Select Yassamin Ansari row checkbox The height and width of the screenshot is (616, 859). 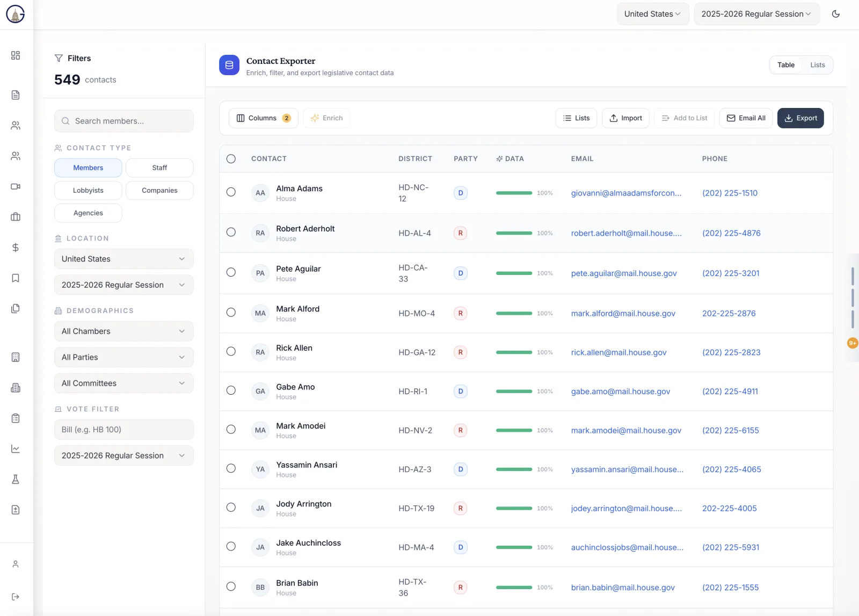pyautogui.click(x=231, y=468)
